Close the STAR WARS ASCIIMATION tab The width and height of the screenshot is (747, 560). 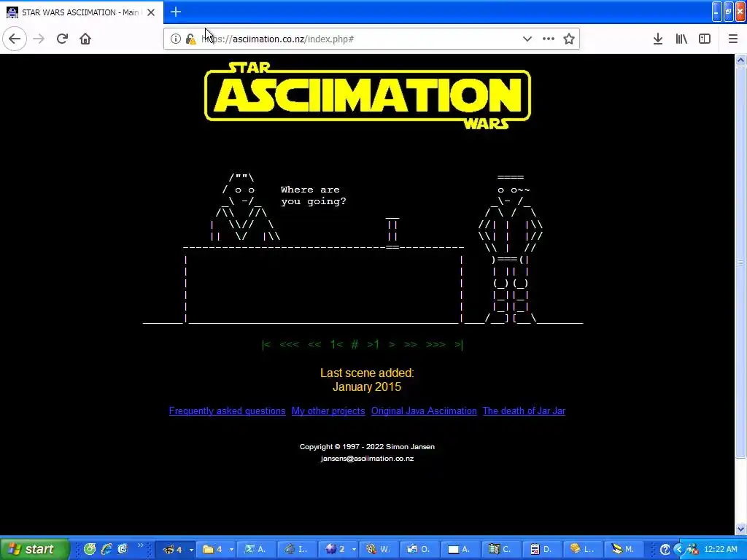coord(151,12)
